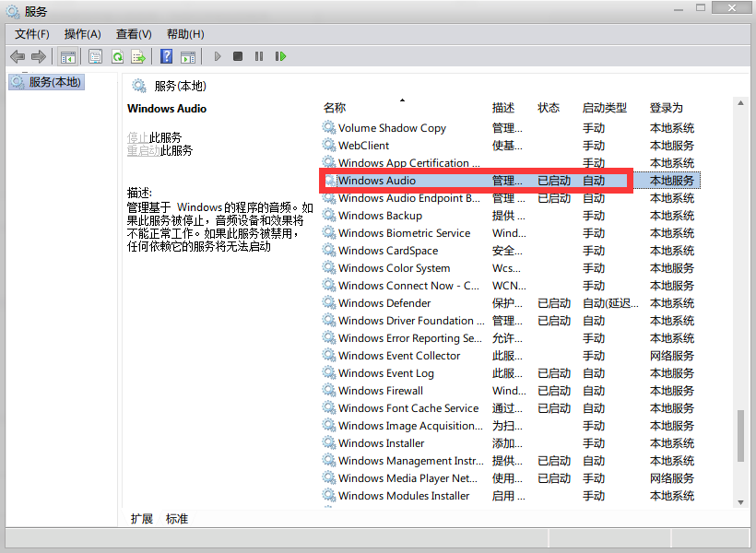Select the Windows Driver Foundation ... service name
The height and width of the screenshot is (553, 756).
[x=412, y=321]
